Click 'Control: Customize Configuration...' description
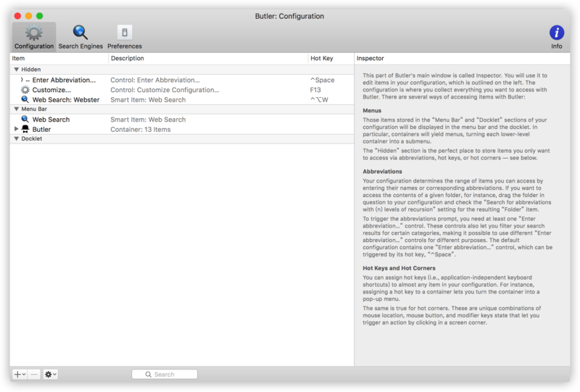The height and width of the screenshot is (392, 580). tap(165, 90)
